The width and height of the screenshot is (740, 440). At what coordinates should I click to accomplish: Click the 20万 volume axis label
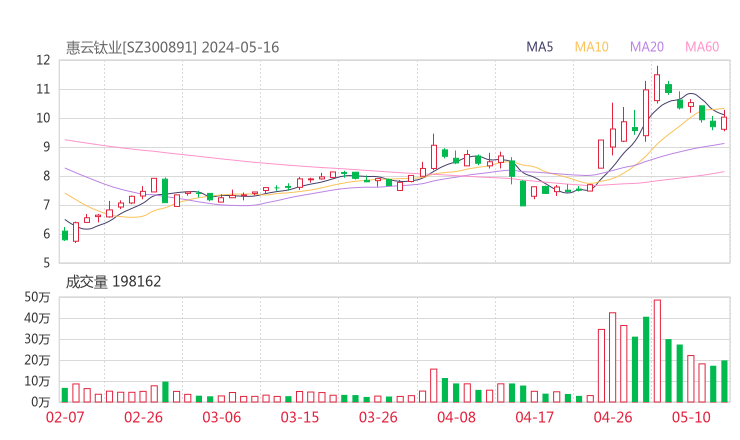[37, 360]
